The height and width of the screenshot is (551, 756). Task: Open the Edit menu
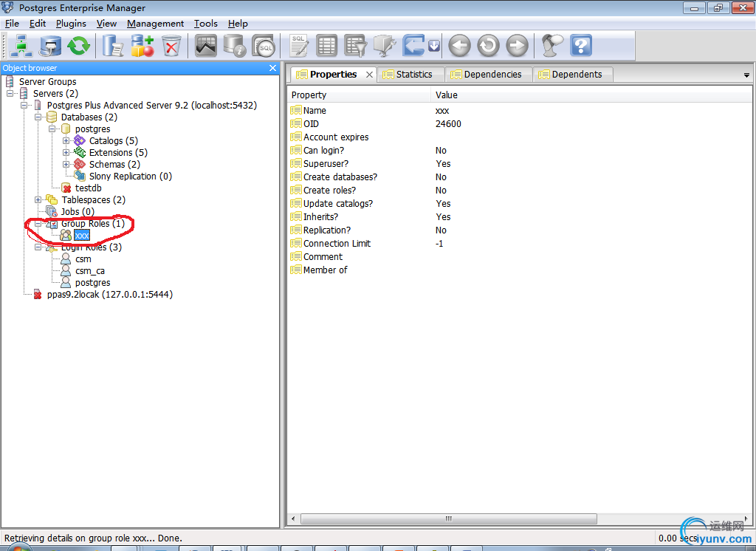click(38, 24)
